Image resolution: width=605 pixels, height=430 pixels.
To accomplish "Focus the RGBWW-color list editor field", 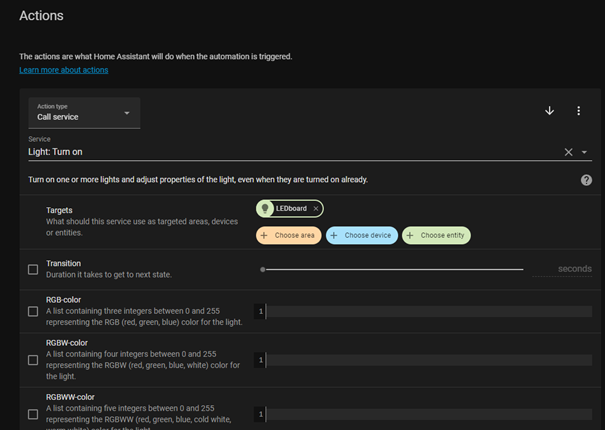I will pos(423,414).
